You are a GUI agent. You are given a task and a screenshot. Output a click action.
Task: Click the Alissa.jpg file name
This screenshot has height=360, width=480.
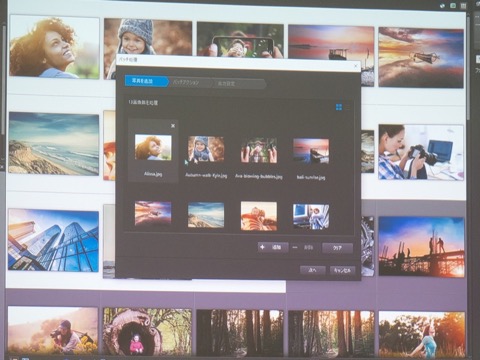(153, 174)
